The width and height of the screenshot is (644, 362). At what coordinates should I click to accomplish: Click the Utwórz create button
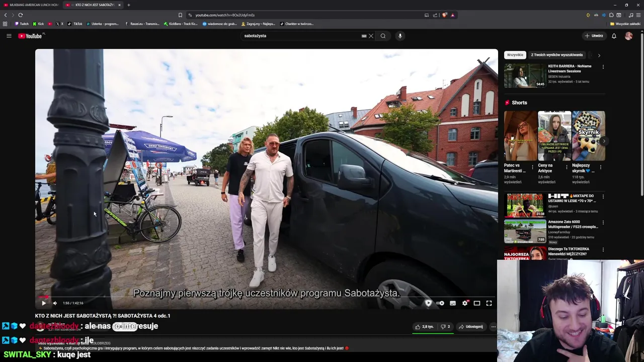pyautogui.click(x=594, y=36)
